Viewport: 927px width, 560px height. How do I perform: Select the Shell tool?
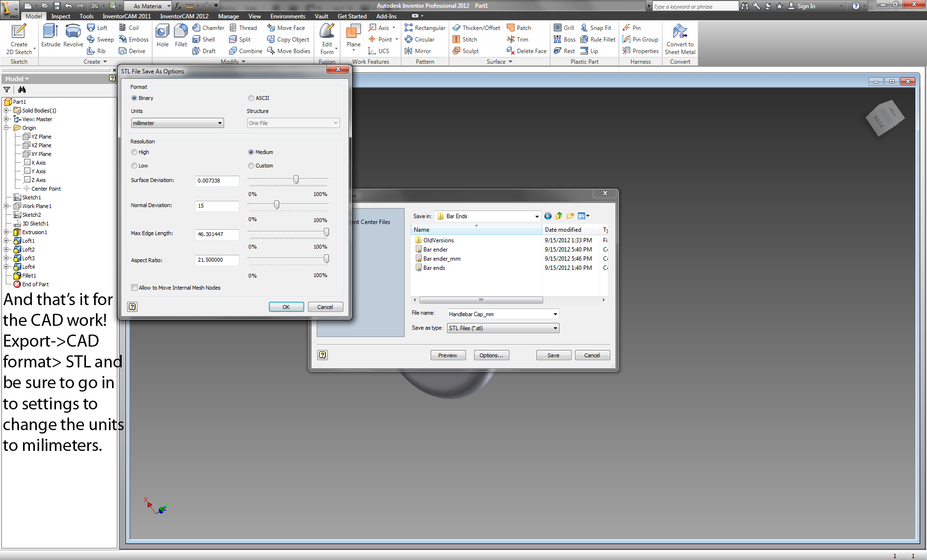tap(203, 40)
